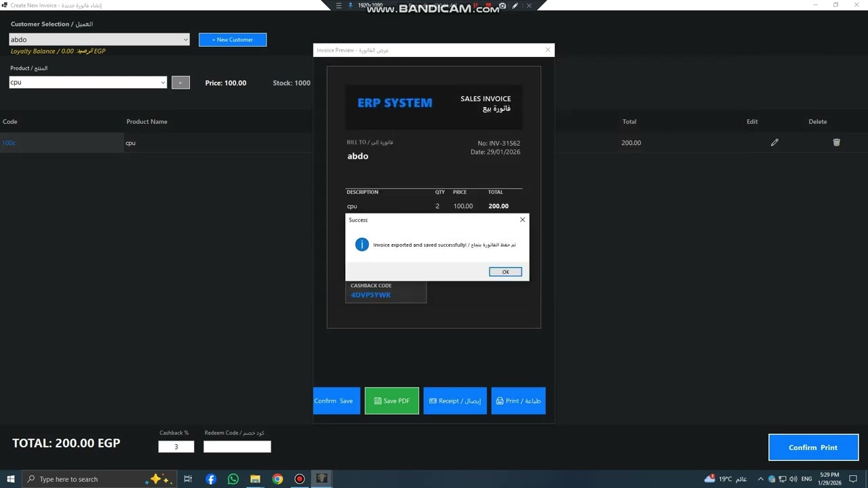868x488 pixels.
Task: Click Bandicam pencil draw icon
Action: coord(515,5)
